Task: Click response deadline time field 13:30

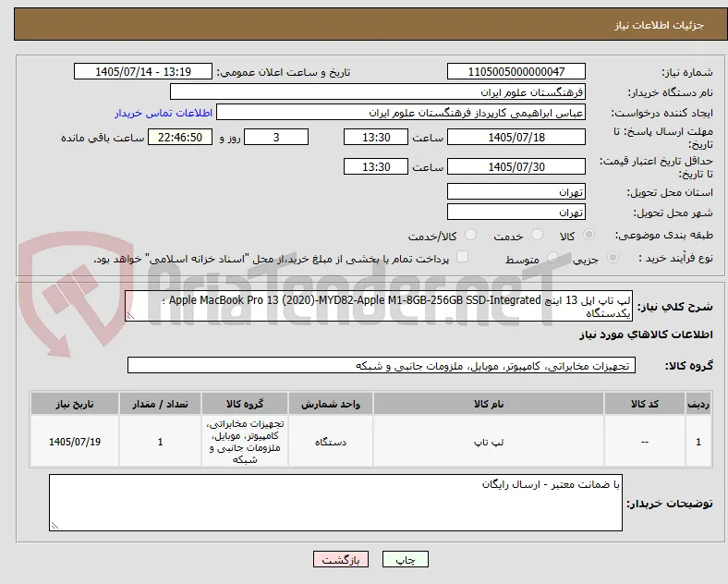Action: (376, 137)
